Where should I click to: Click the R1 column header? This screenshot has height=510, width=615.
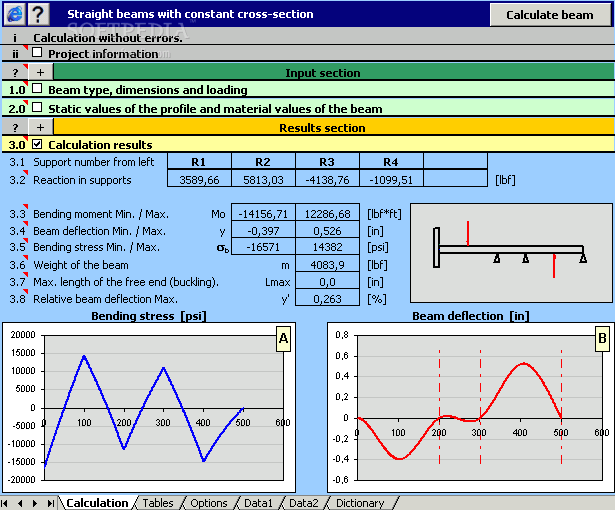(x=199, y=162)
